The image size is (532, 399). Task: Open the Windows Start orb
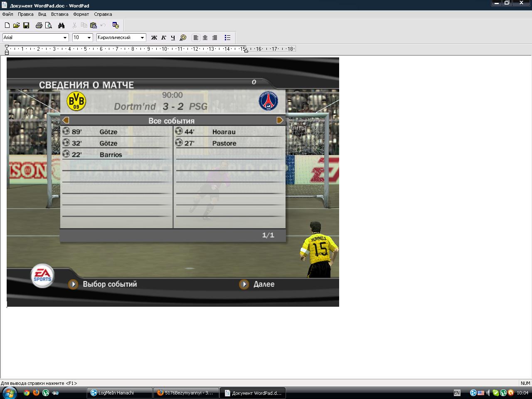(x=9, y=392)
